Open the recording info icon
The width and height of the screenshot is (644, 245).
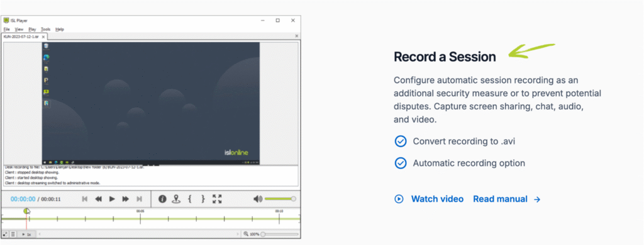point(162,199)
